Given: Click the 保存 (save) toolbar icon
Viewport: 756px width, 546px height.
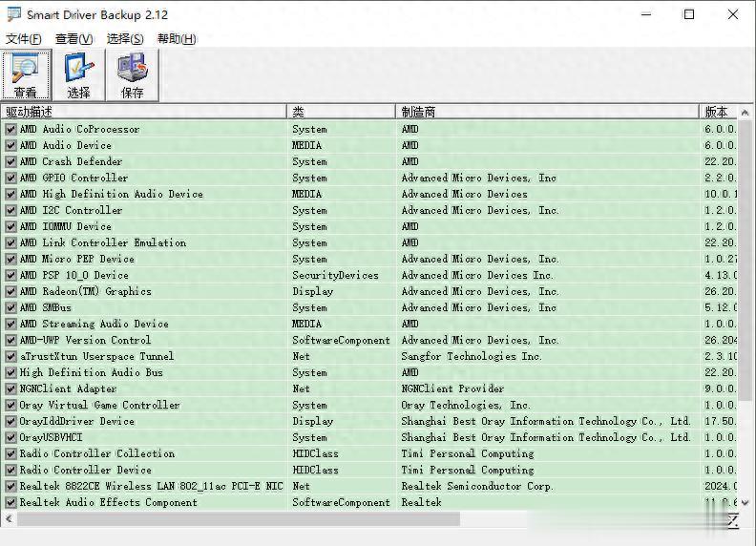Looking at the screenshot, I should tap(132, 74).
